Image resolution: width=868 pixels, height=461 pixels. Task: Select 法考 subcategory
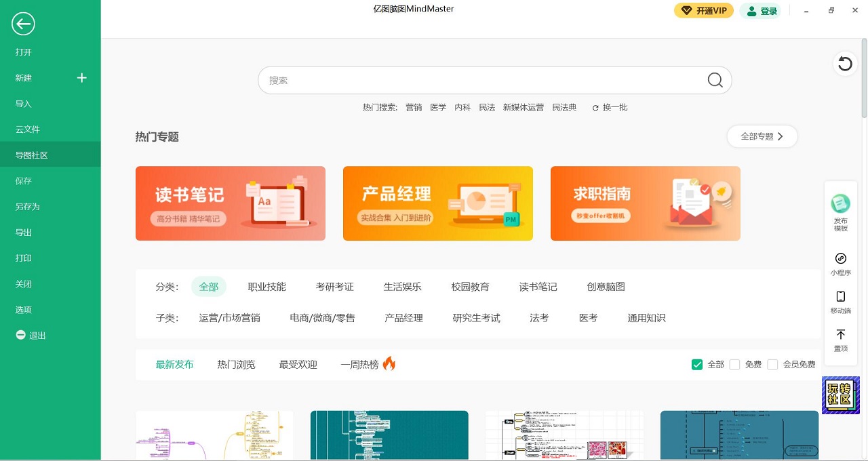[x=539, y=318]
